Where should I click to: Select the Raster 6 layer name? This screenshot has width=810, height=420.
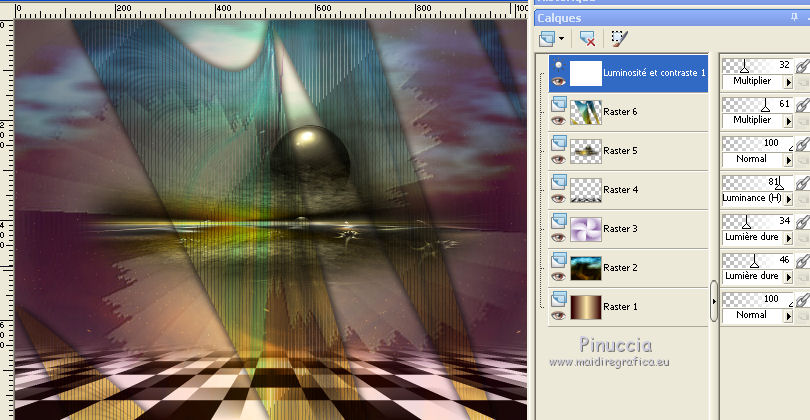[x=620, y=112]
